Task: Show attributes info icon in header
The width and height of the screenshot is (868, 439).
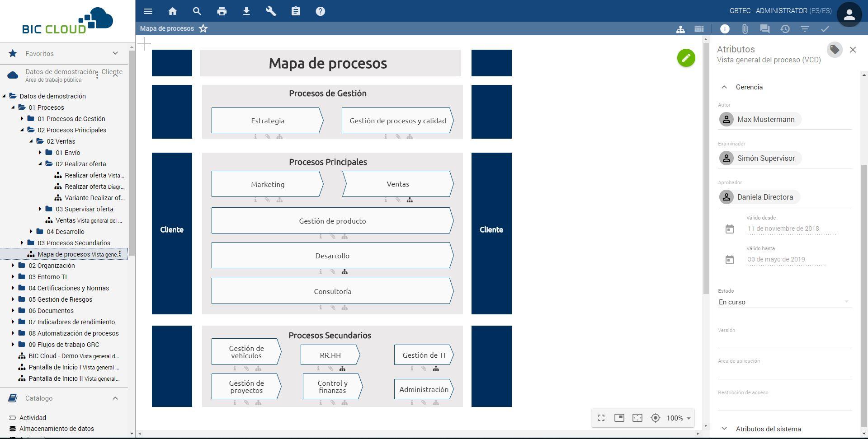Action: point(725,29)
